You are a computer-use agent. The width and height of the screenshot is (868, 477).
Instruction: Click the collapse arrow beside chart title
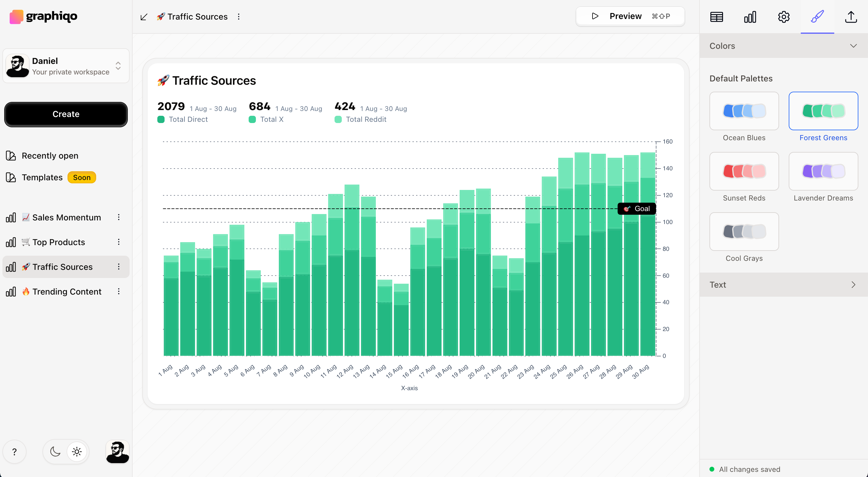[x=144, y=17]
